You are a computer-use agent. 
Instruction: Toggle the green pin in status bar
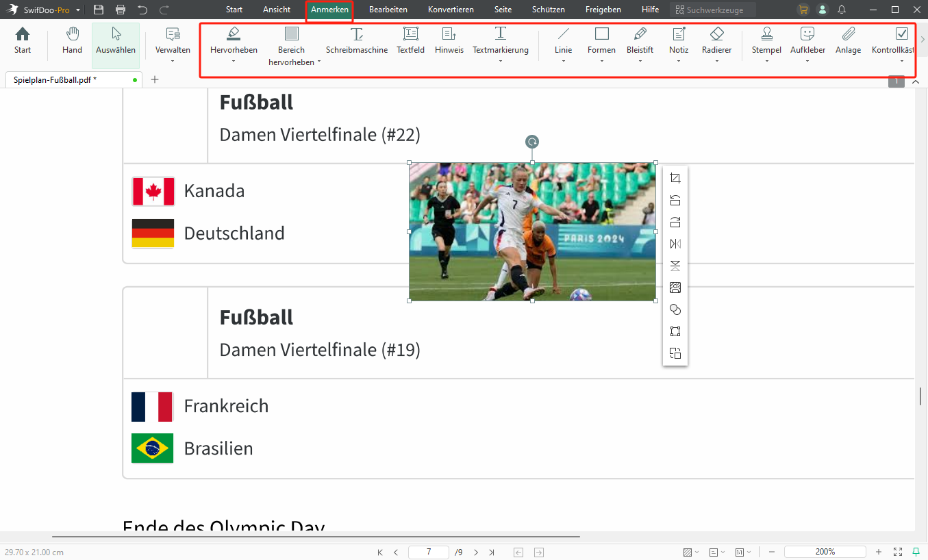[916, 552]
